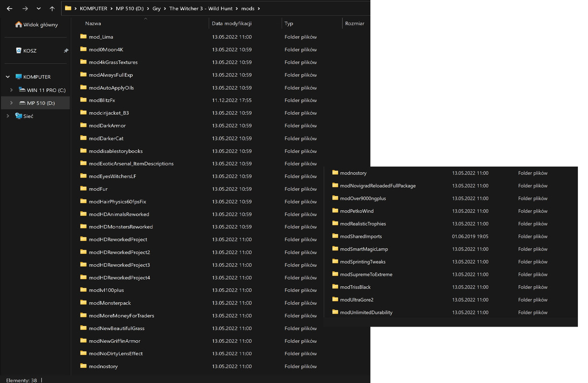Image resolution: width=588 pixels, height=383 pixels.
Task: Select the mod0Moon4K folder icon
Action: point(83,49)
